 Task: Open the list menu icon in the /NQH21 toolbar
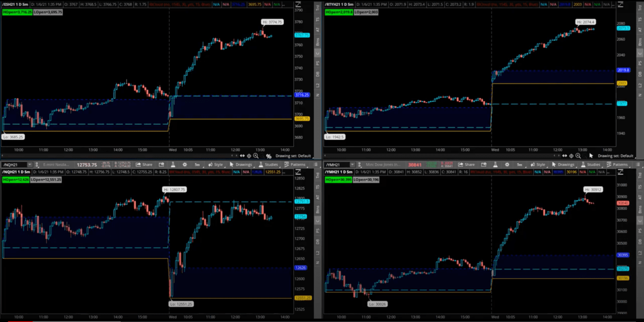(x=316, y=164)
